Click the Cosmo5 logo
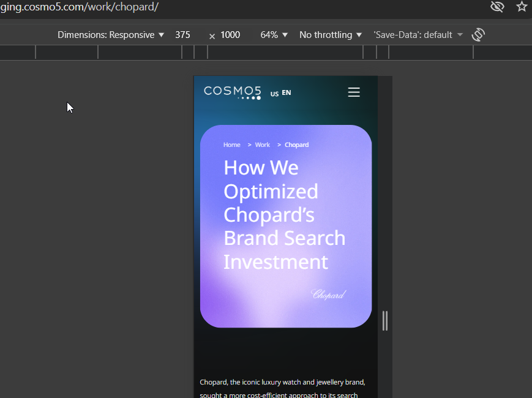This screenshot has width=532, height=398. coord(233,92)
